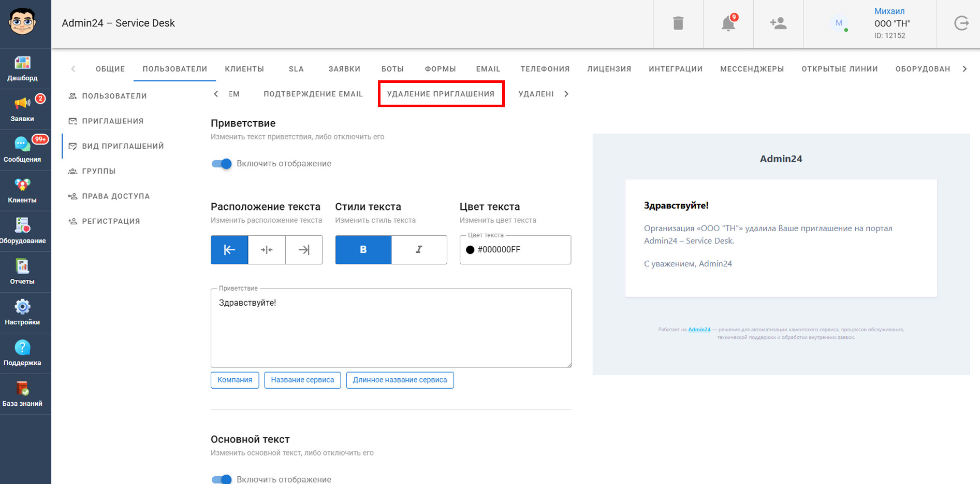Open Дашборд in the left sidebar
This screenshot has width=980, height=484.
click(22, 68)
